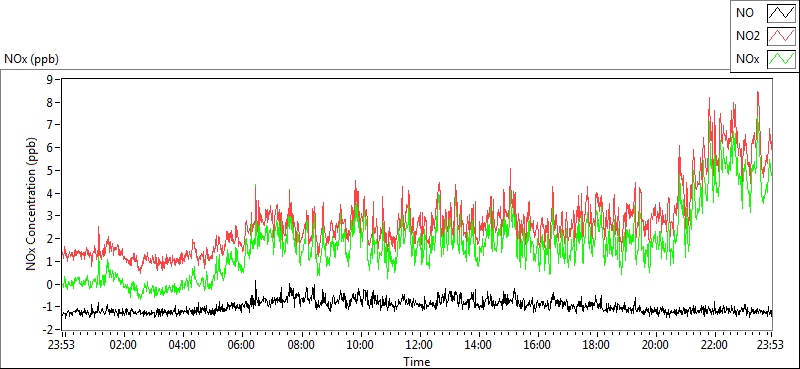This screenshot has width=800, height=369.
Task: Click the 0 value on y-axis
Action: pyautogui.click(x=49, y=284)
